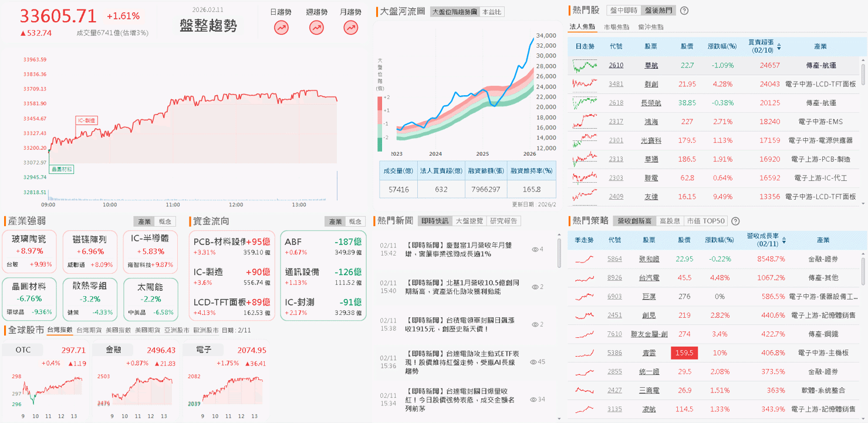Open 青雲 quarterly trend mini chart
Viewport: 868px width, 423px height.
[585, 353]
